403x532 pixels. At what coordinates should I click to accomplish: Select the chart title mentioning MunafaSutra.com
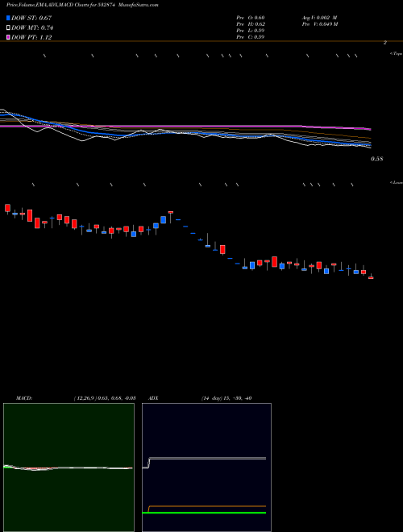click(x=82, y=5)
